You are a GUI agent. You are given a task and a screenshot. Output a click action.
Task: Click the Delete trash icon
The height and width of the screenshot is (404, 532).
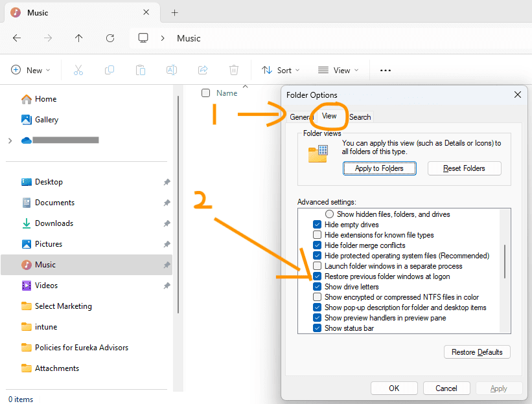(234, 70)
